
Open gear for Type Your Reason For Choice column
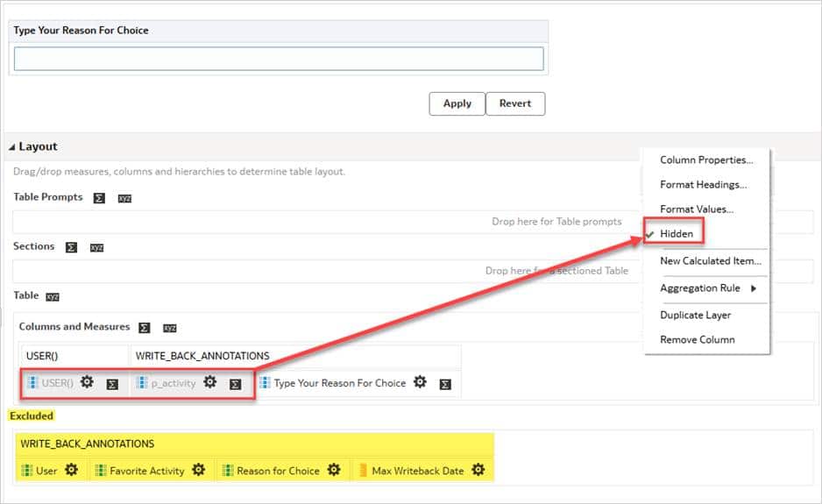tap(420, 382)
